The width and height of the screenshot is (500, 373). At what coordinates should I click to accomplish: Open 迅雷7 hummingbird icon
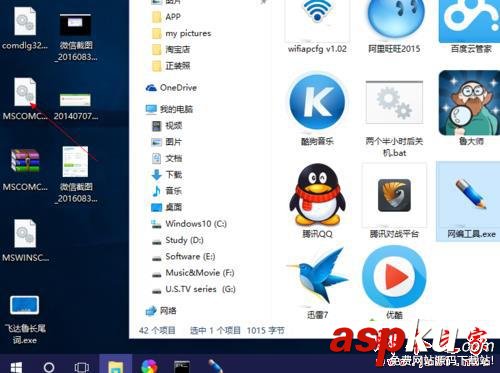point(317,283)
